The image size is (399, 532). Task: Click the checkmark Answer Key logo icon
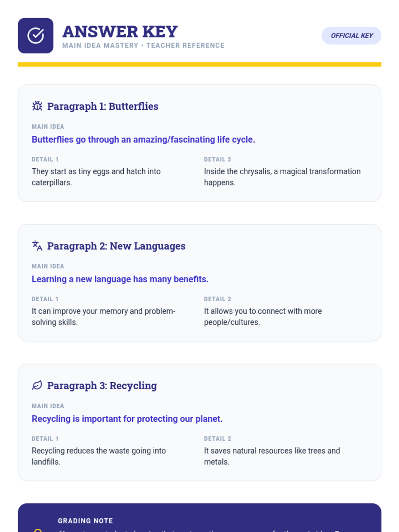coord(36,36)
